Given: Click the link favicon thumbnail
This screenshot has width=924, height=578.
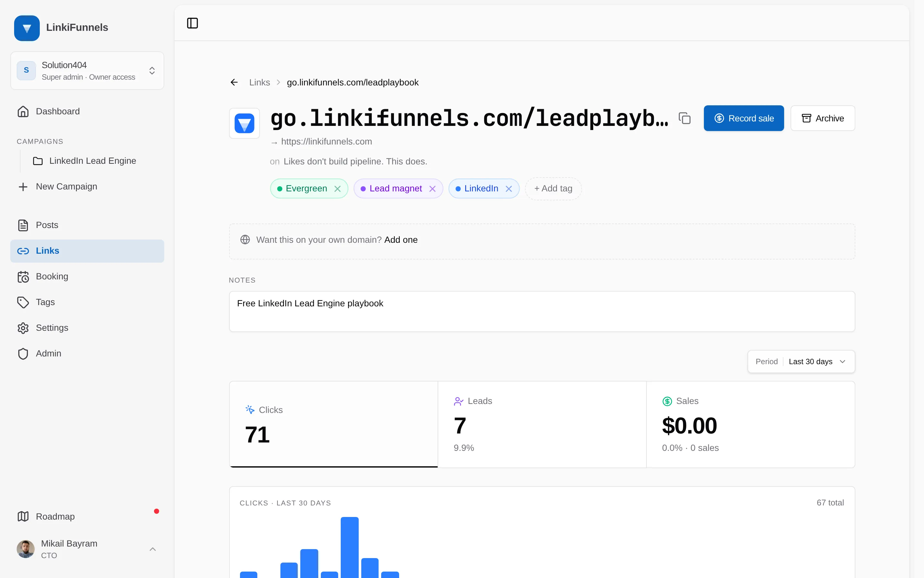Looking at the screenshot, I should (x=244, y=123).
